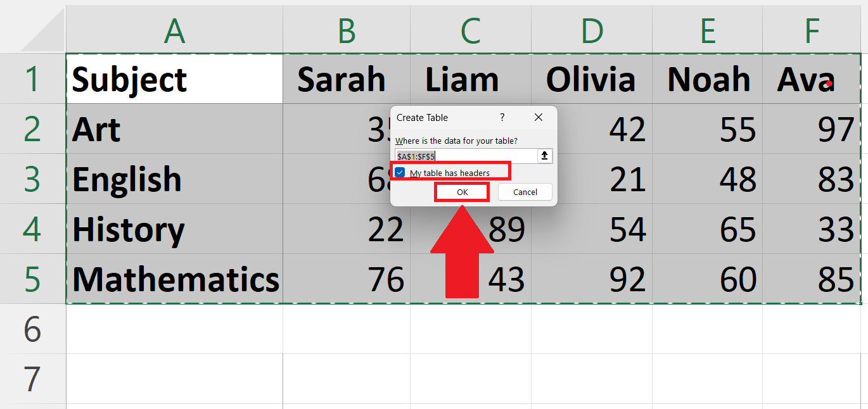Select the 'English' cell
Image resolution: width=868 pixels, height=409 pixels.
174,179
